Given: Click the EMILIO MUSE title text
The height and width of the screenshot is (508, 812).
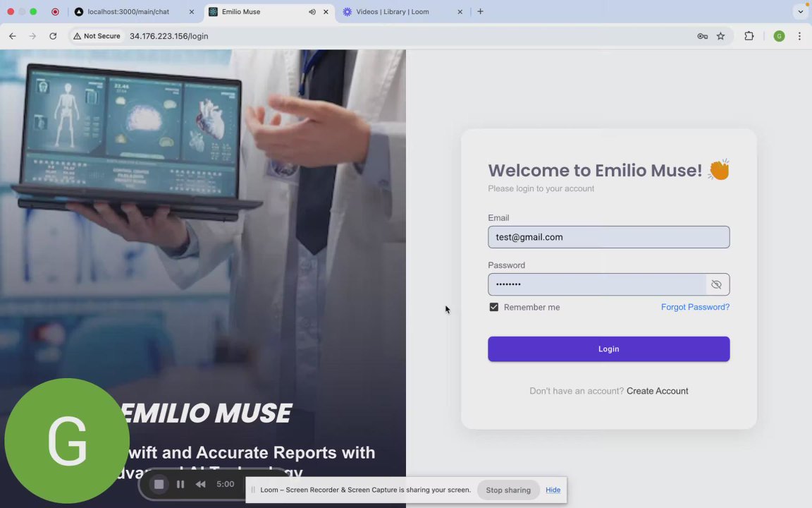Looking at the screenshot, I should point(205,413).
